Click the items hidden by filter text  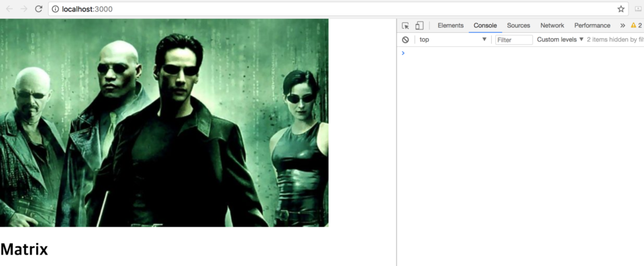tap(615, 40)
